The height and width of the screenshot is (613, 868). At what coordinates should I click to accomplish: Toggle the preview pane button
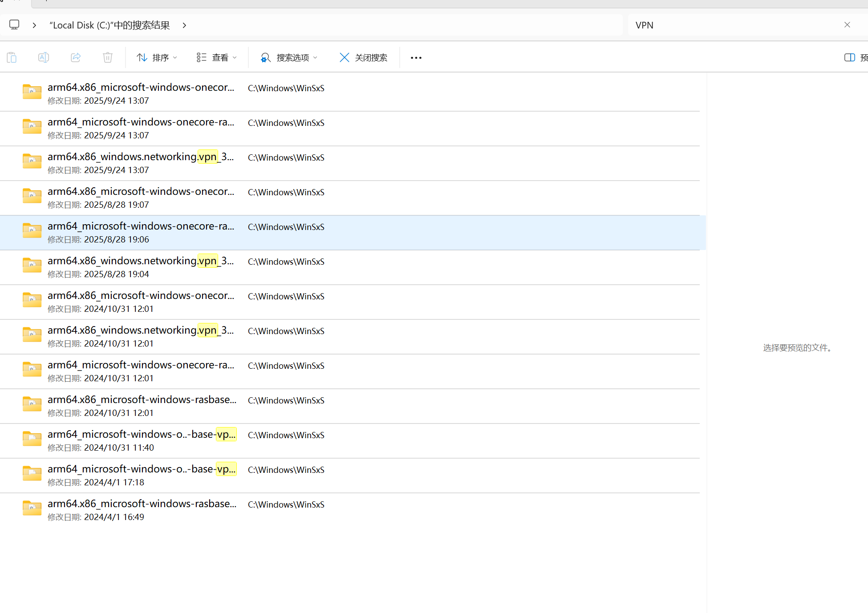pos(849,57)
